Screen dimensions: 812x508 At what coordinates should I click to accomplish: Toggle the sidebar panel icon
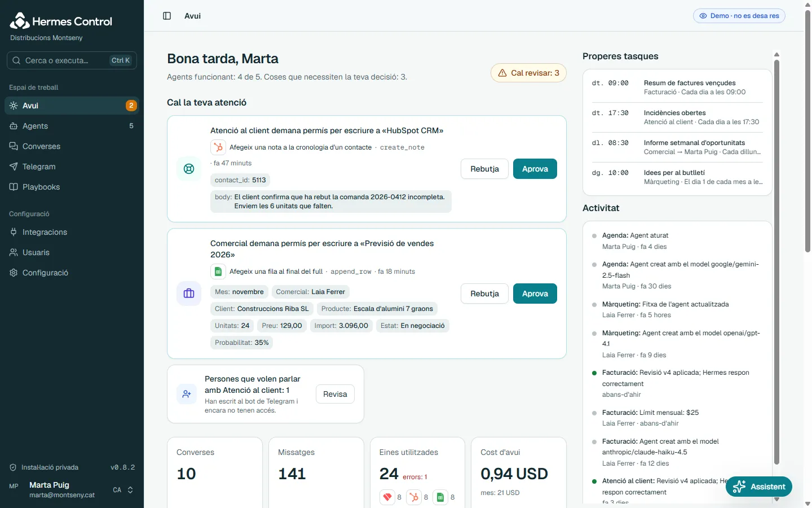(167, 16)
